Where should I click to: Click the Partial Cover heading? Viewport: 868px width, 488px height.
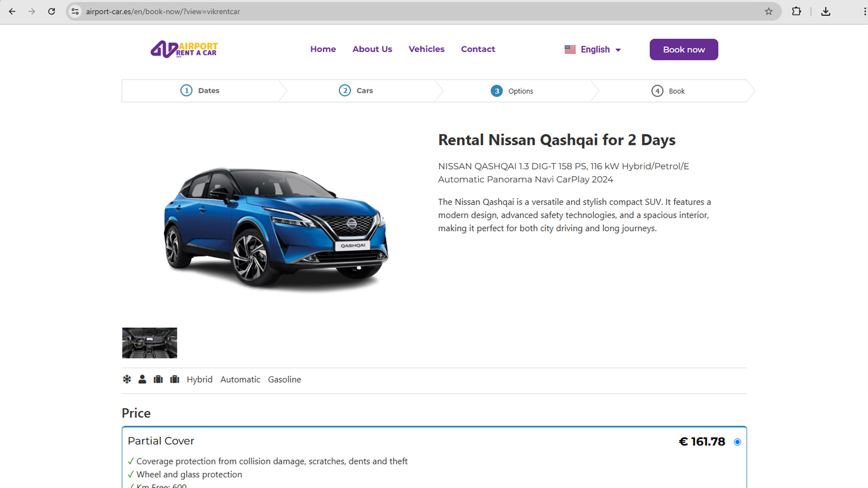click(161, 441)
